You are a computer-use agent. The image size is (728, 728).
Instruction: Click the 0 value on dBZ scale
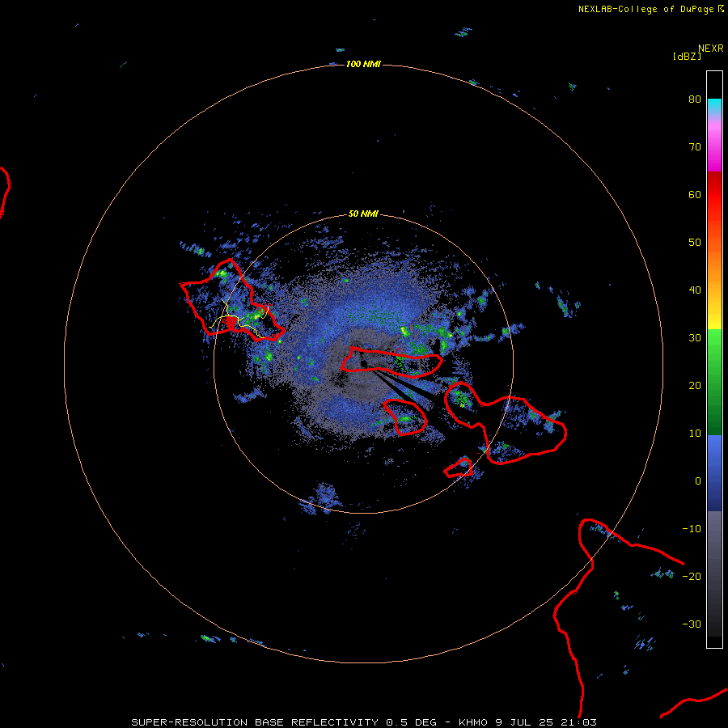tap(698, 481)
